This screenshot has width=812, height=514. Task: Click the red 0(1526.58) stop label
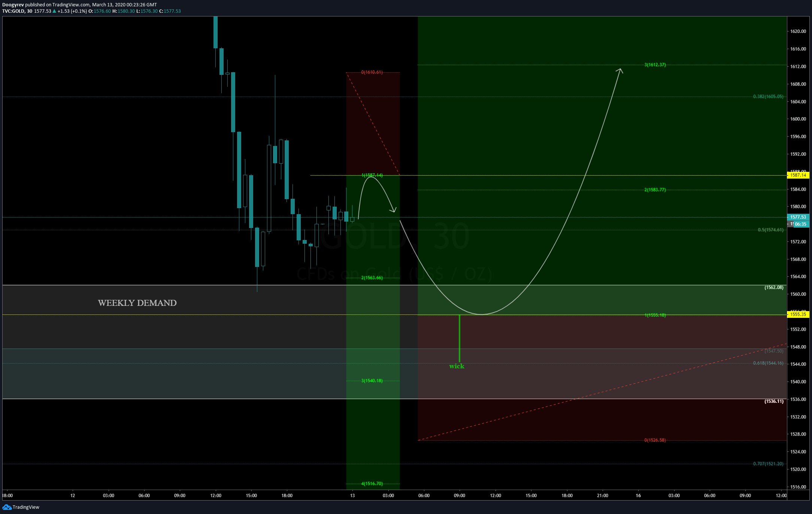point(655,440)
